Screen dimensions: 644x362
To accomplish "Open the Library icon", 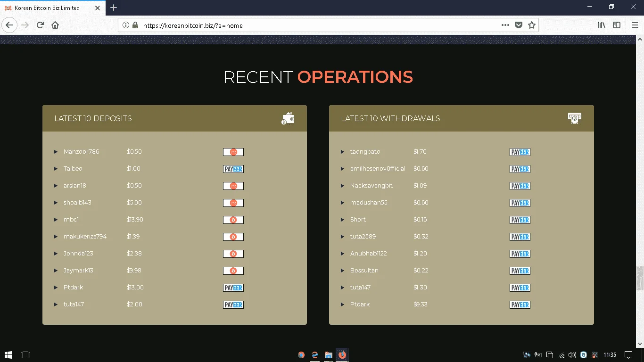I will pos(602,25).
